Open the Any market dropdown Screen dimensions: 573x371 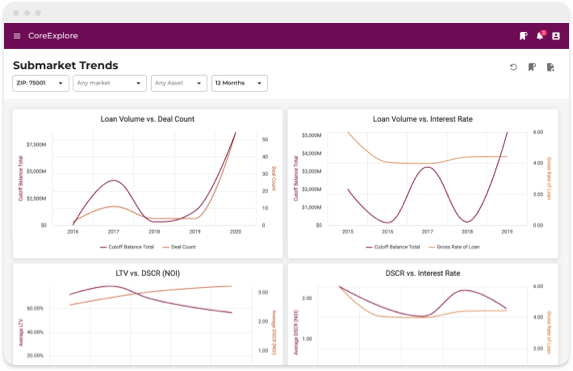(x=110, y=83)
